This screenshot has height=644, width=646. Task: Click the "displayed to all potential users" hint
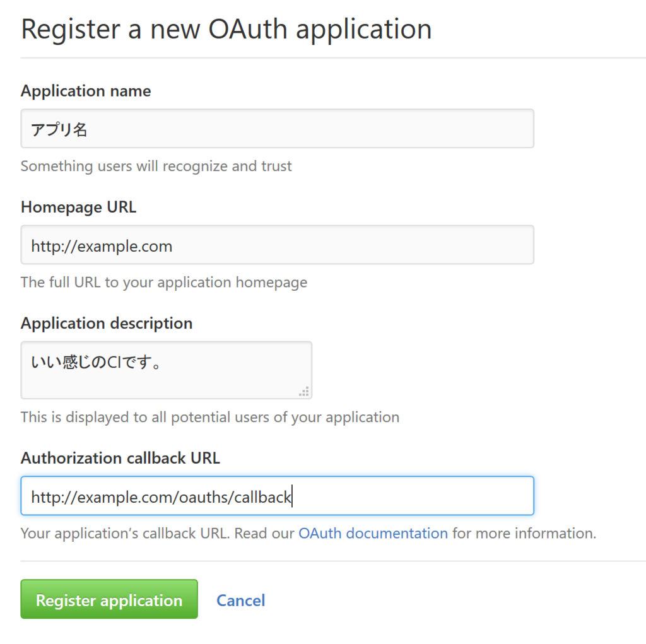pyautogui.click(x=210, y=417)
